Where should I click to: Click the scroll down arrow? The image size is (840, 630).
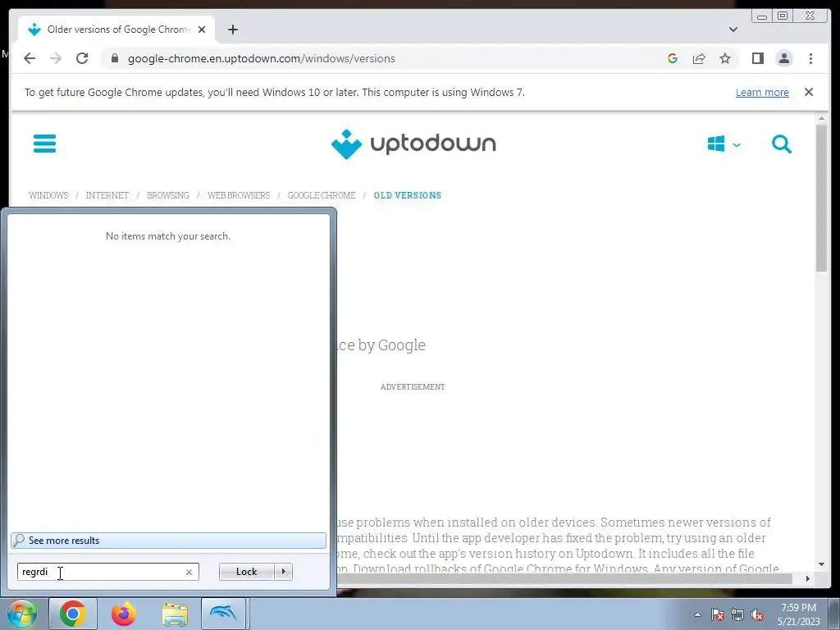821,564
